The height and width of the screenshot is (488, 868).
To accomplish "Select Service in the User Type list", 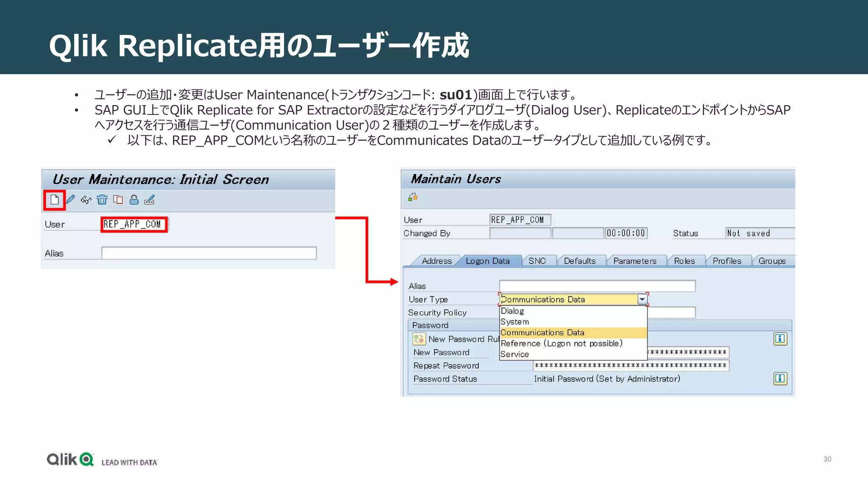I will click(x=573, y=354).
